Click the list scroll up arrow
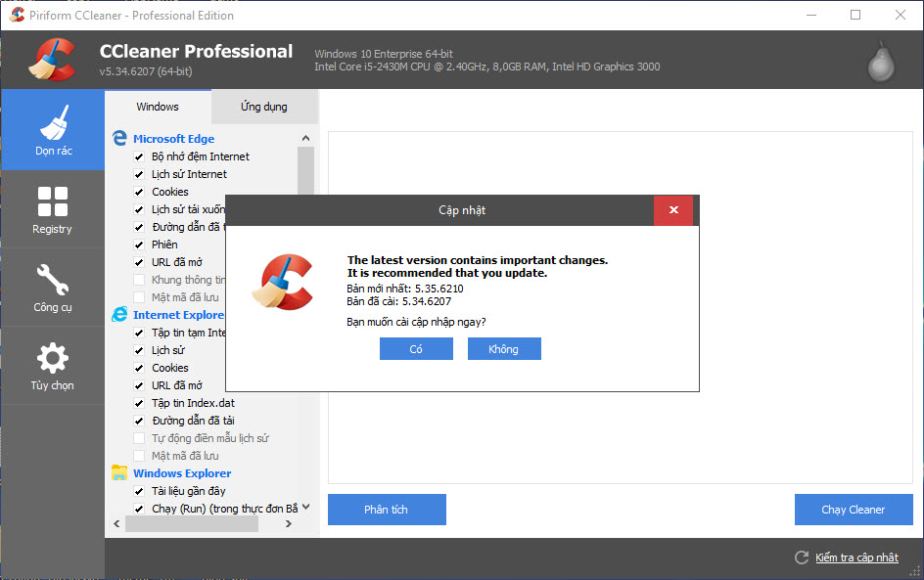924x580 pixels. click(x=305, y=138)
